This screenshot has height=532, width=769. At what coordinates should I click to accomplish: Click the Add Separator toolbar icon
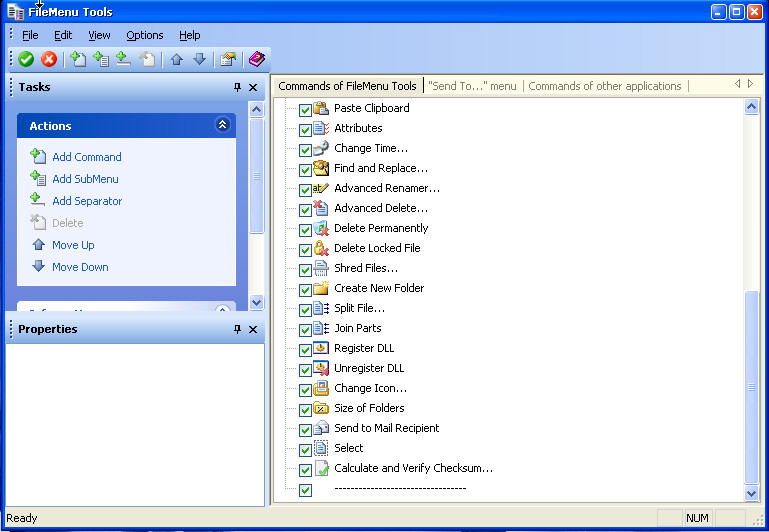pos(123,59)
